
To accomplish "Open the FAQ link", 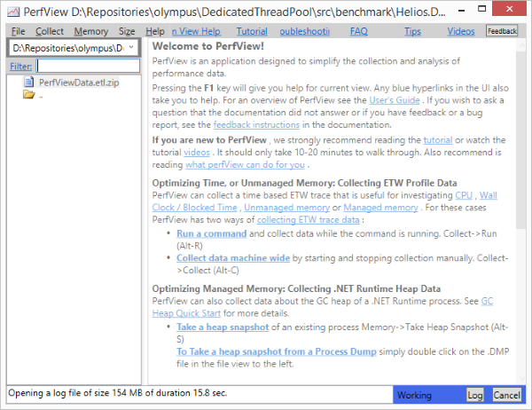I will click(x=358, y=31).
